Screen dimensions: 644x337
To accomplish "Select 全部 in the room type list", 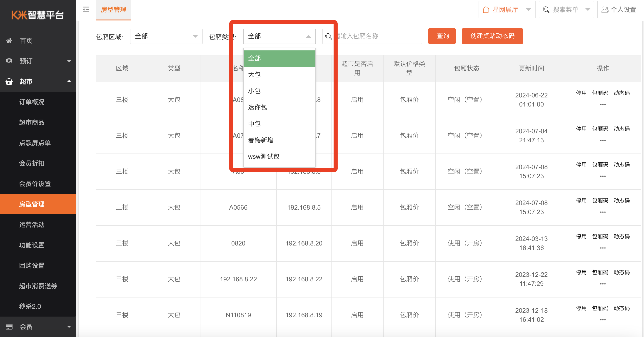I will point(279,58).
